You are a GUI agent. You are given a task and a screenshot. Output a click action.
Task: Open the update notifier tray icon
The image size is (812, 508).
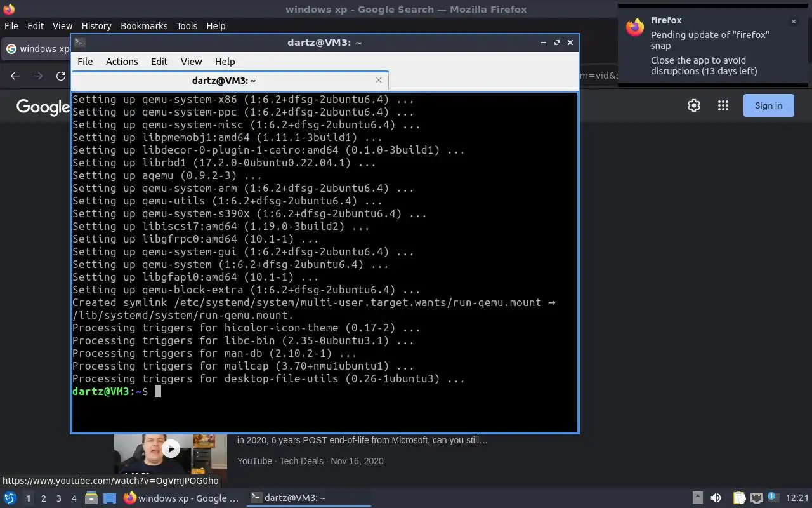(772, 497)
